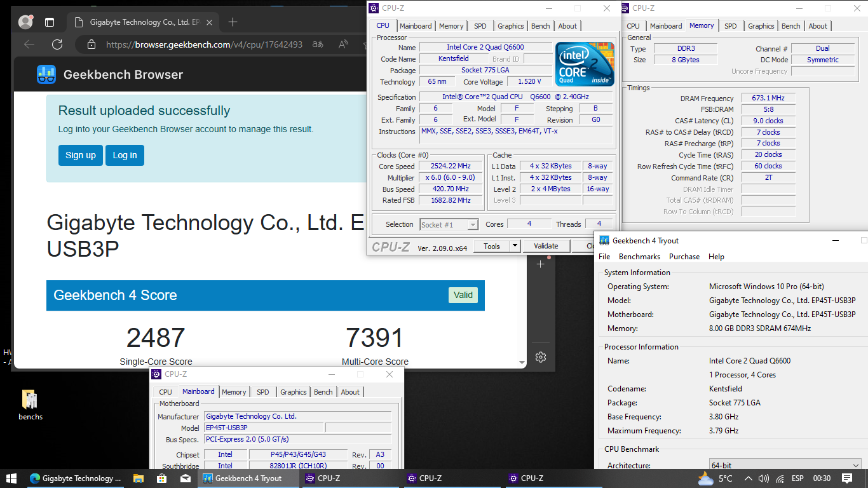Click the Intel Core 2 Quad logo

585,64
